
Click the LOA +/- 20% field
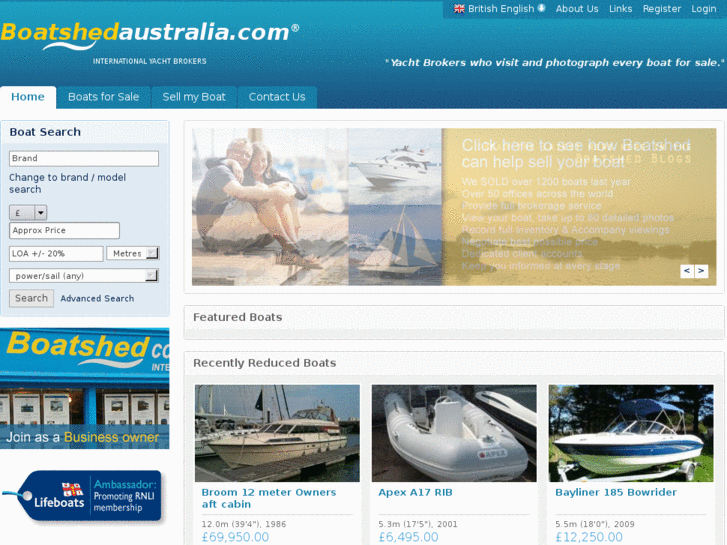(x=56, y=254)
